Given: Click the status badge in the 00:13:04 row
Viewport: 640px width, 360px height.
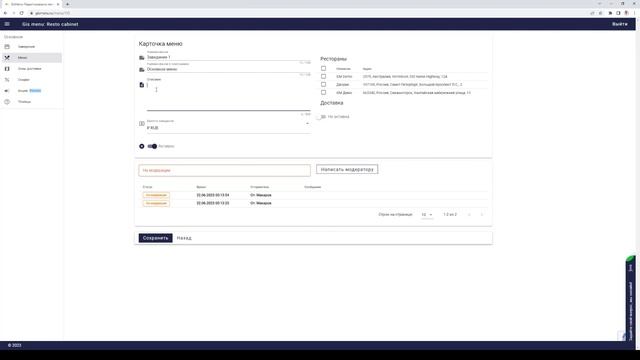Looking at the screenshot, I should click(156, 195).
